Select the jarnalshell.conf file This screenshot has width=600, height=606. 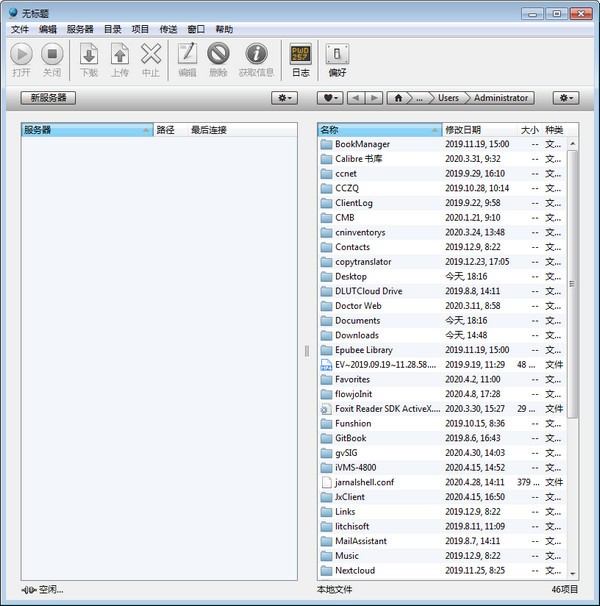pos(441,482)
